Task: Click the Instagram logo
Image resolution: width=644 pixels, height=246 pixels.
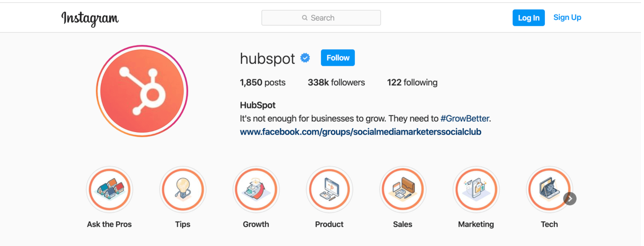Action: click(90, 18)
